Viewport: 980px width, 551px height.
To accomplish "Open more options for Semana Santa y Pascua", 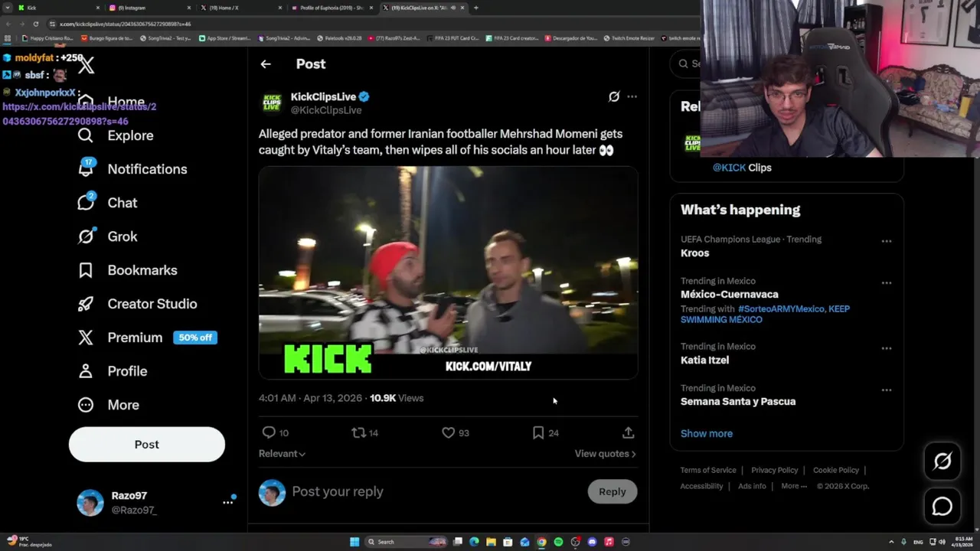I will click(x=887, y=390).
